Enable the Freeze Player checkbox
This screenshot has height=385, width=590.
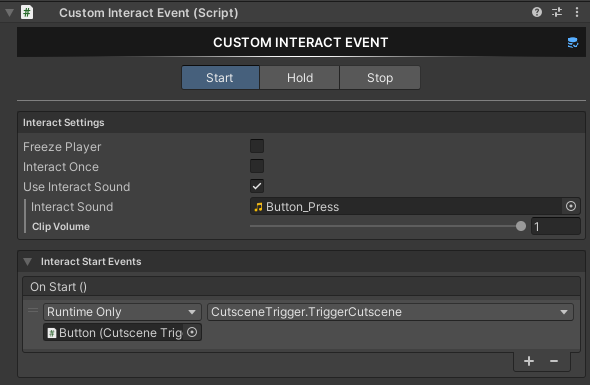pyautogui.click(x=257, y=146)
